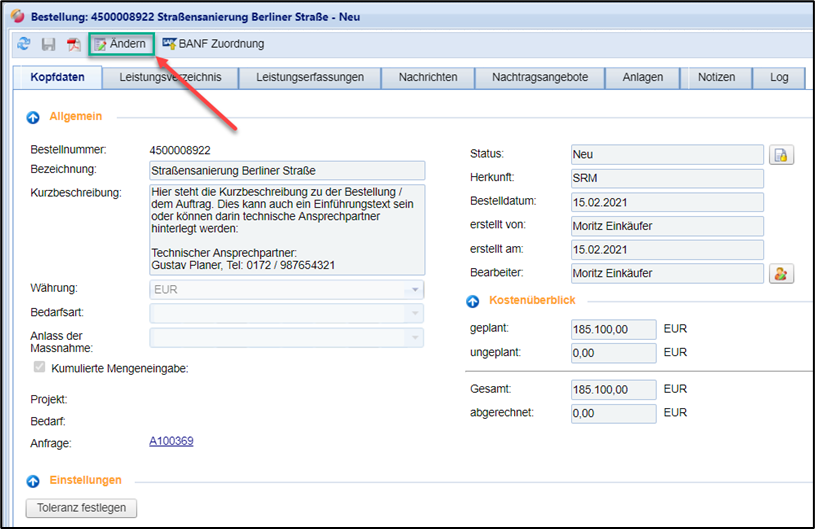Open the PDF export icon
This screenshot has width=815, height=529.
(73, 44)
